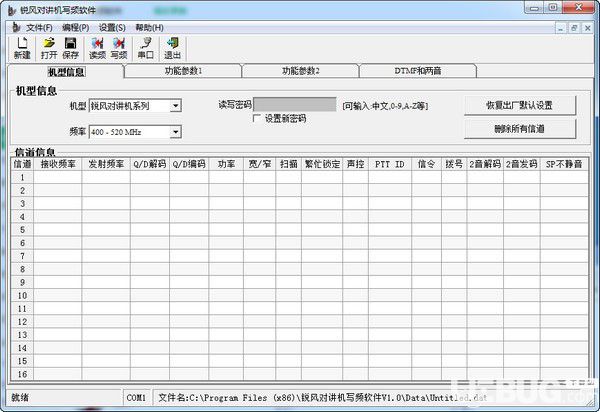Viewport: 600px width, 412px height.
Task: Click the COM1 status bar entry
Action: [x=136, y=398]
